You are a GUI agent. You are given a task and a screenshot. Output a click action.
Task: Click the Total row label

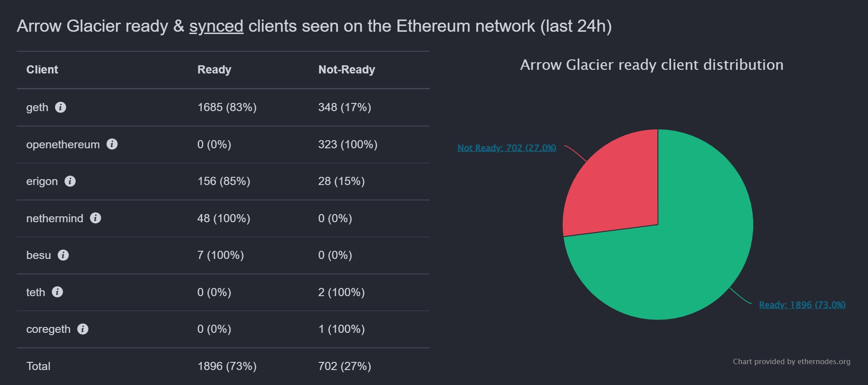tap(39, 366)
